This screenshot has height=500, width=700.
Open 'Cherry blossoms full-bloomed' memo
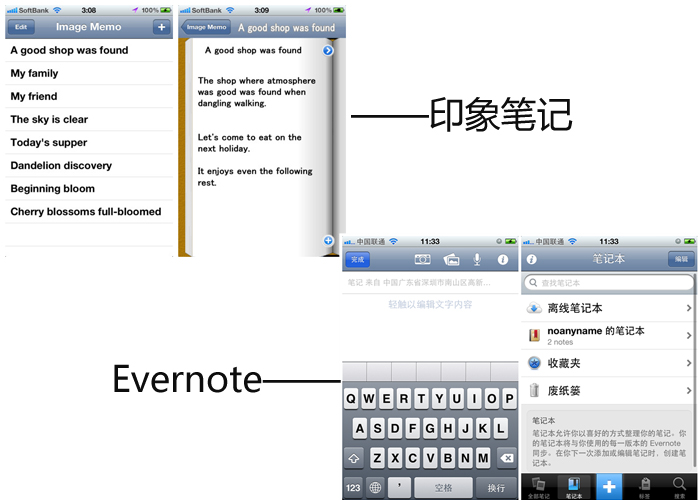pos(89,212)
